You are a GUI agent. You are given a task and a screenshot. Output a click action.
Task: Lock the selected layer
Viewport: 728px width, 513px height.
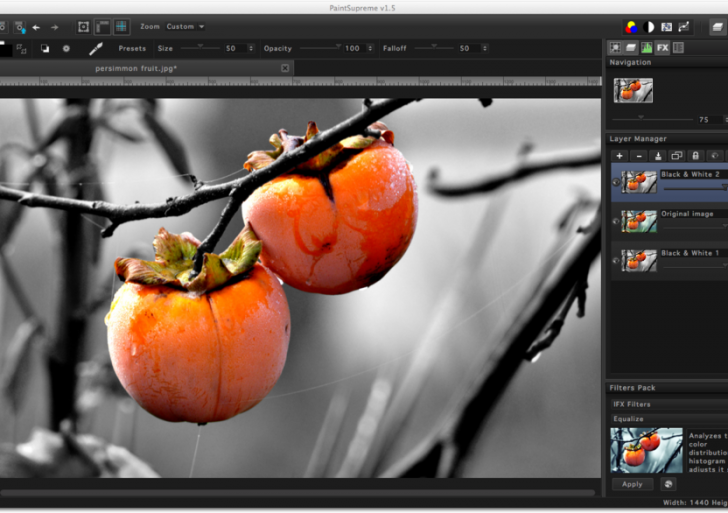pos(695,156)
